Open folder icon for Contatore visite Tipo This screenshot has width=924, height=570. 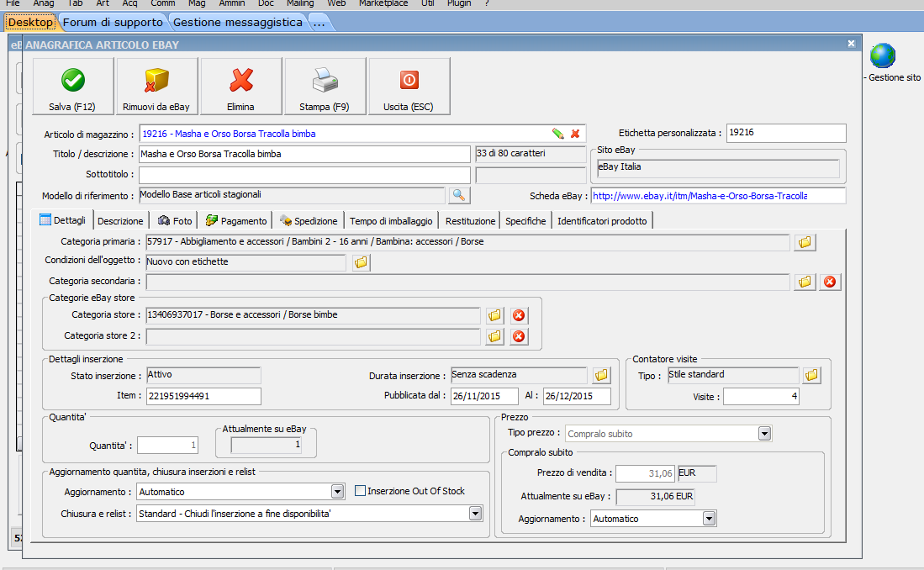pyautogui.click(x=811, y=375)
